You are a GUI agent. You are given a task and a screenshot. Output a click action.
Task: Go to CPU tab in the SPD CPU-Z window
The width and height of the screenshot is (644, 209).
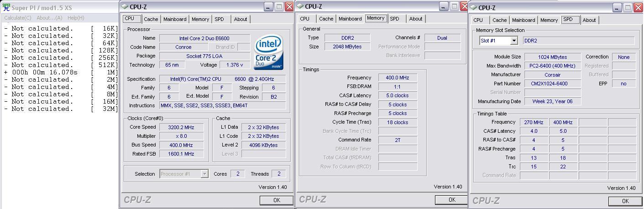[478, 20]
